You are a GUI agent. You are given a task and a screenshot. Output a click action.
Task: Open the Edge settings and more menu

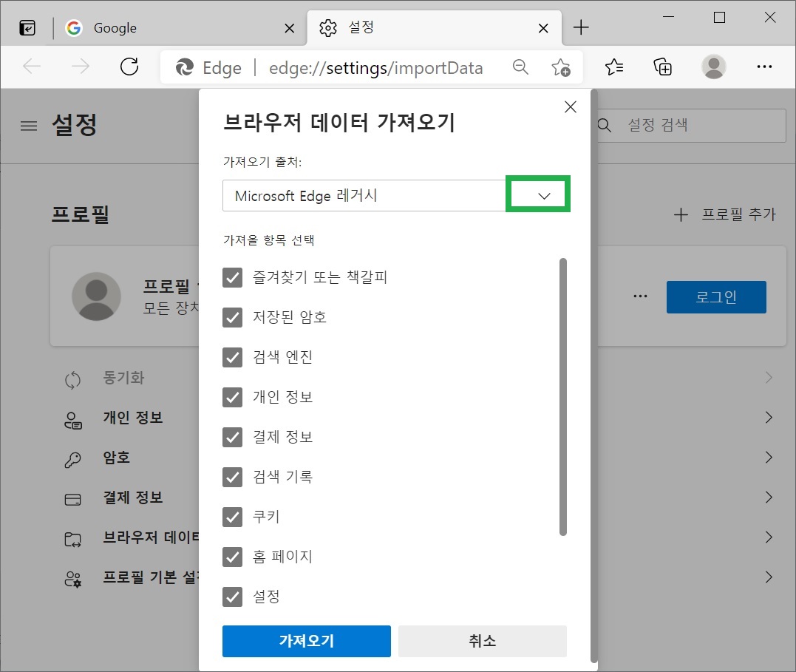pyautogui.click(x=764, y=67)
